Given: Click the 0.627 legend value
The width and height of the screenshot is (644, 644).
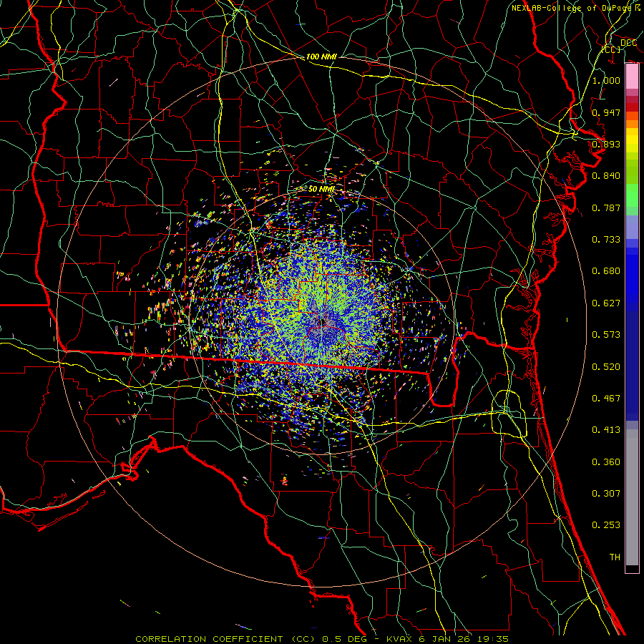Looking at the screenshot, I should tap(606, 303).
